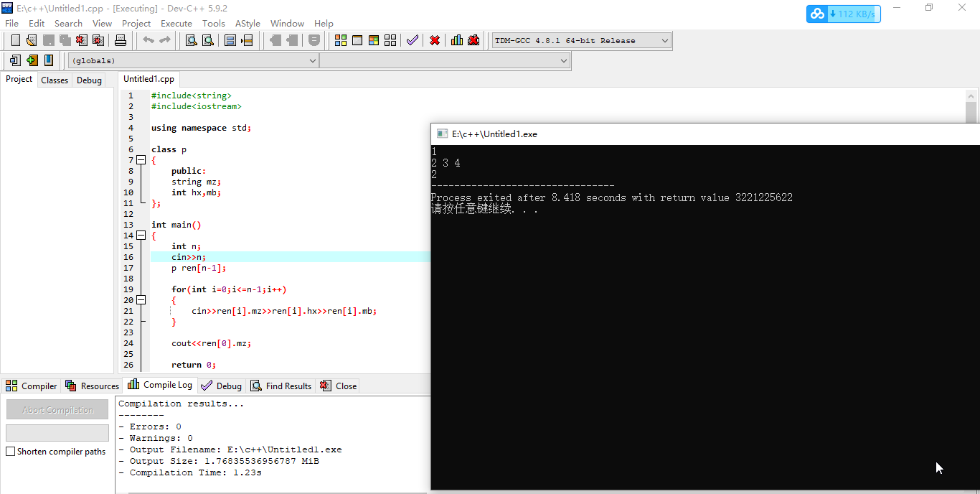Click the Find toolbar icon

click(192, 40)
